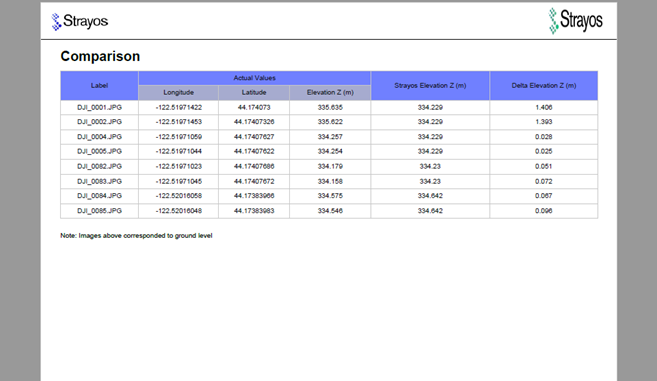This screenshot has height=381, width=657.
Task: Click the -122.52016058 longitude cell
Action: pos(178,196)
